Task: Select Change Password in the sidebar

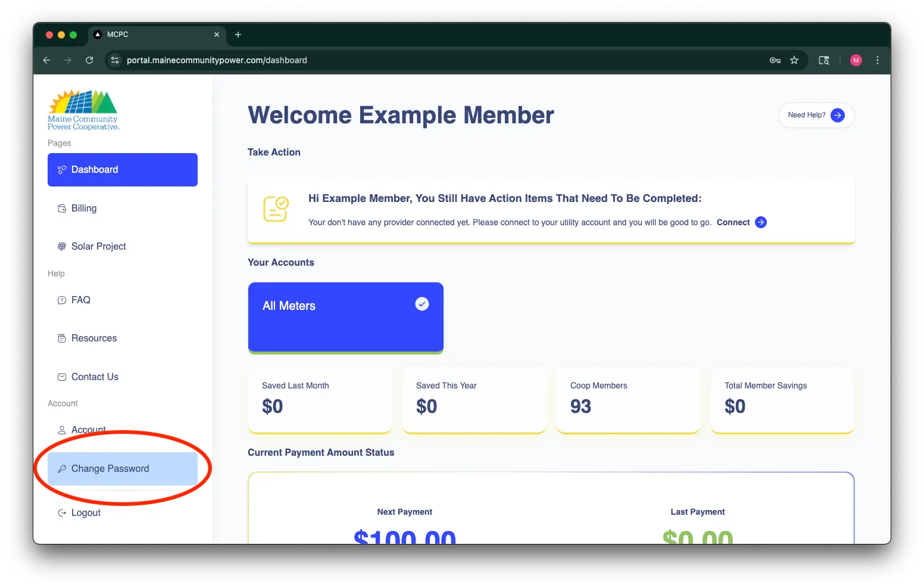Action: tap(123, 469)
